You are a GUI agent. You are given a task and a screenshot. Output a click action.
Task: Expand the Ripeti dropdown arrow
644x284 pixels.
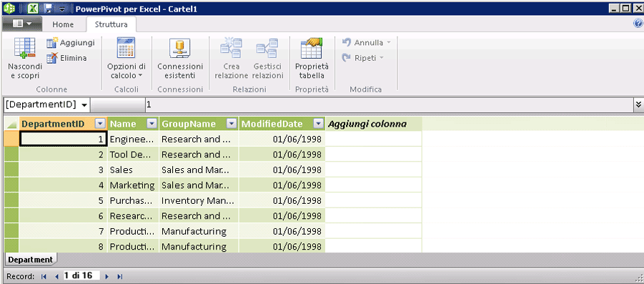[x=381, y=58]
